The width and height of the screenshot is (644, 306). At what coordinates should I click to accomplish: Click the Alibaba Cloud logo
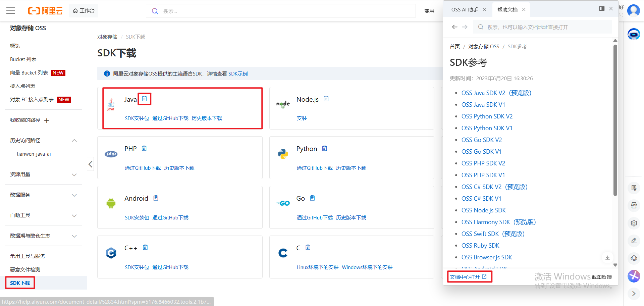(45, 11)
